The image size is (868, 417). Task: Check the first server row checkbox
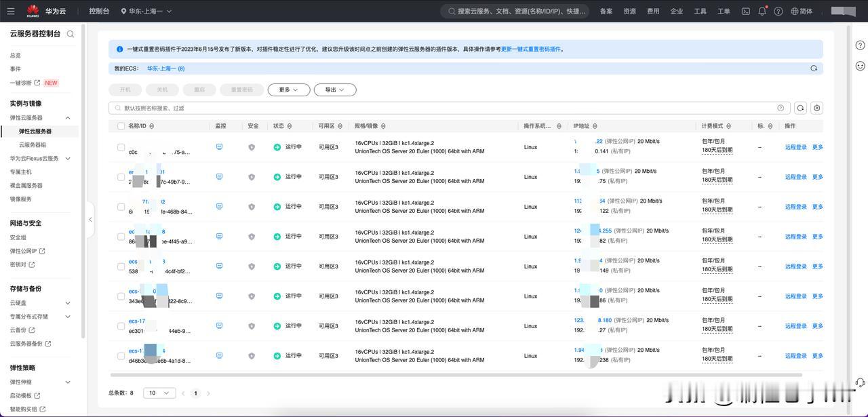[x=121, y=147]
